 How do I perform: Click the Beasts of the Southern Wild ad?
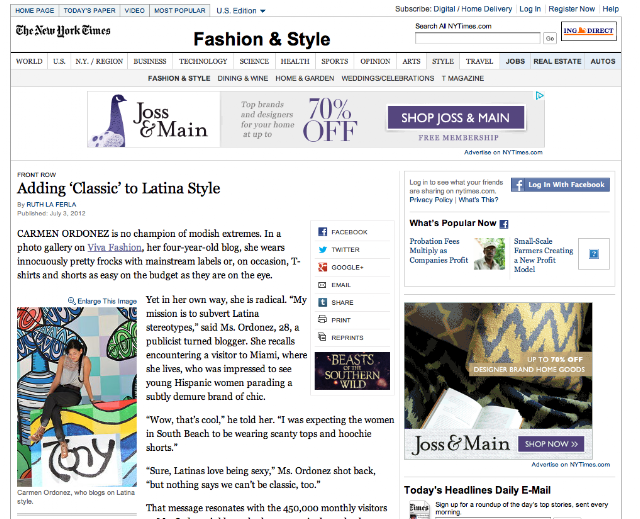pyautogui.click(x=352, y=371)
